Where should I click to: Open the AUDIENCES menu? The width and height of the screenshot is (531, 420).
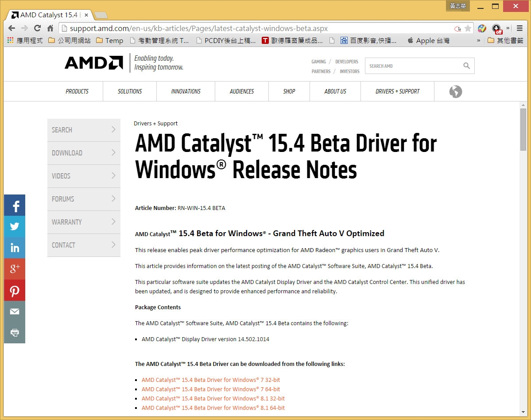tap(242, 91)
